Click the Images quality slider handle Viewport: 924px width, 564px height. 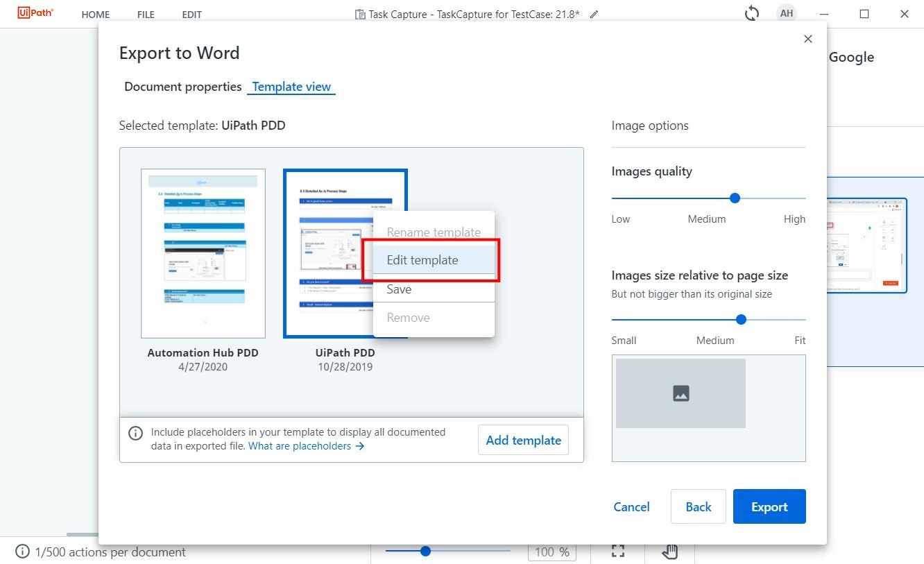click(x=735, y=198)
